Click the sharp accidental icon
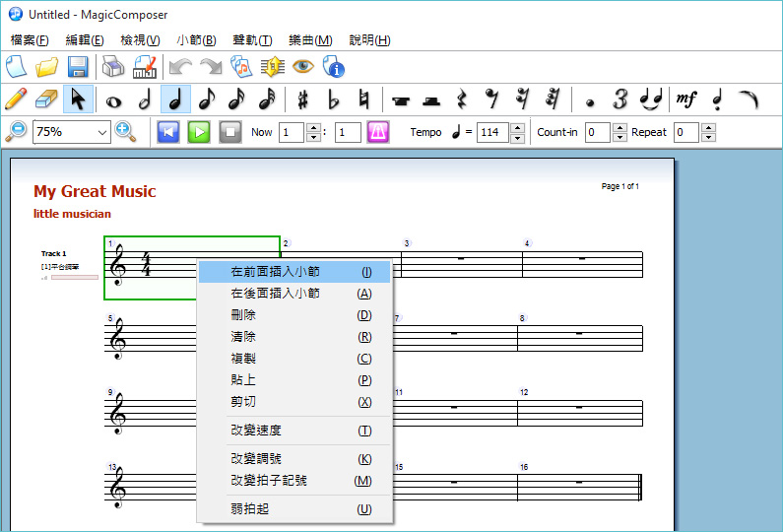This screenshot has height=532, width=783. [302, 100]
